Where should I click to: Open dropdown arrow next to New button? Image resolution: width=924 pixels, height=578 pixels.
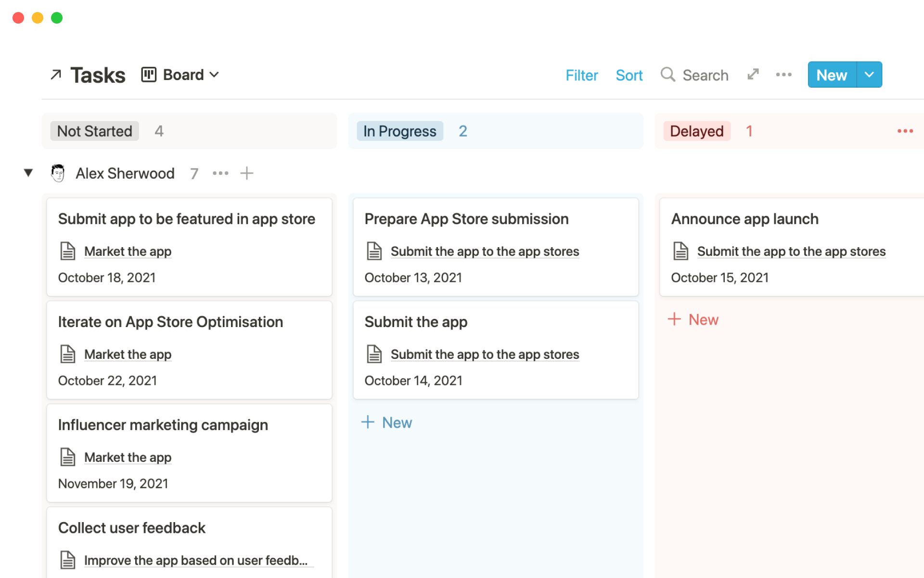tap(869, 75)
